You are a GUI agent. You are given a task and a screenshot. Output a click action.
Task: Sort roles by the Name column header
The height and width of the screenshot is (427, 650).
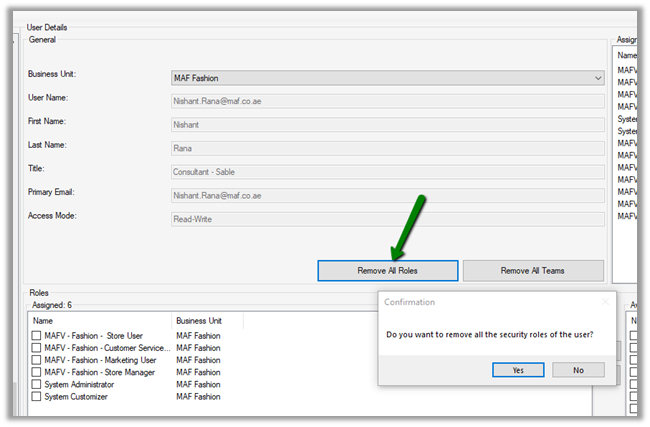point(100,321)
